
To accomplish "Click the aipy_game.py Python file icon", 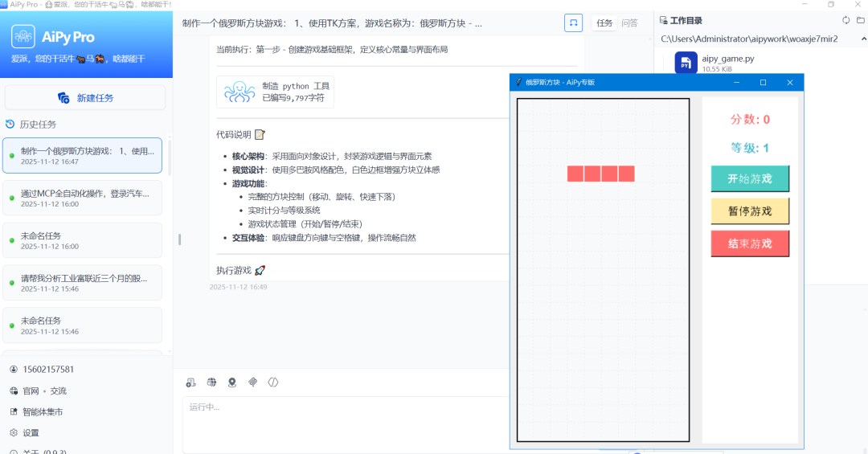I will [686, 63].
